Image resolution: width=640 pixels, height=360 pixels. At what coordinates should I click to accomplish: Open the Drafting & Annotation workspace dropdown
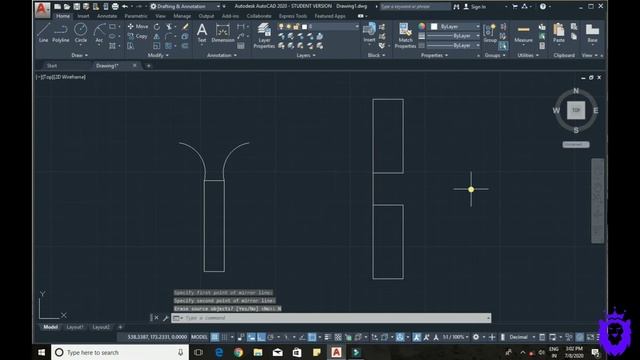[x=185, y=7]
